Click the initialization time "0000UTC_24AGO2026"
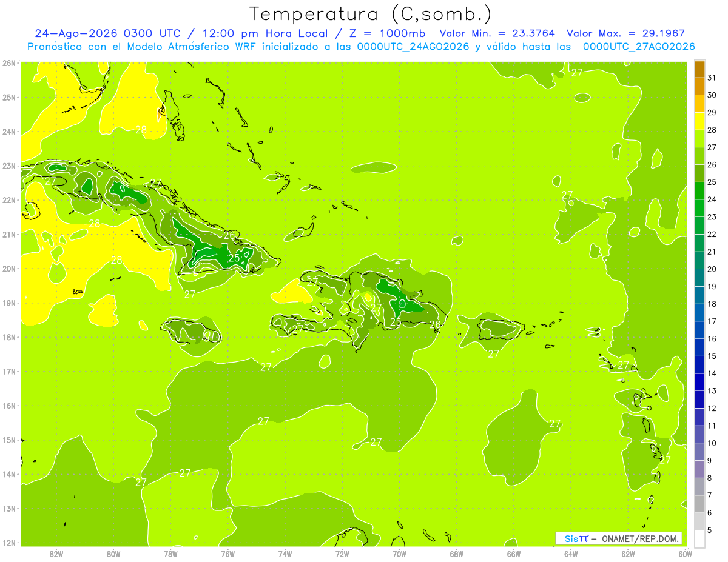Screen dimensions: 728x562 click(x=413, y=47)
